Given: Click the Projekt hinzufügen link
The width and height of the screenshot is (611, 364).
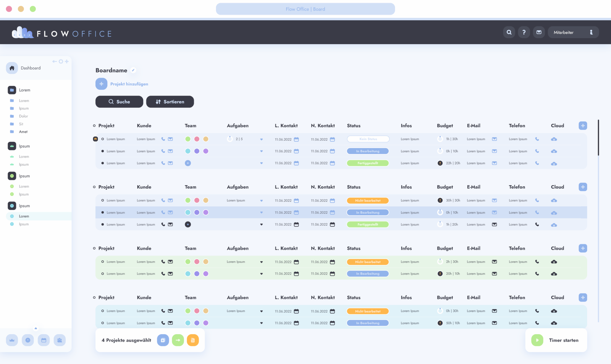Looking at the screenshot, I should [x=129, y=84].
